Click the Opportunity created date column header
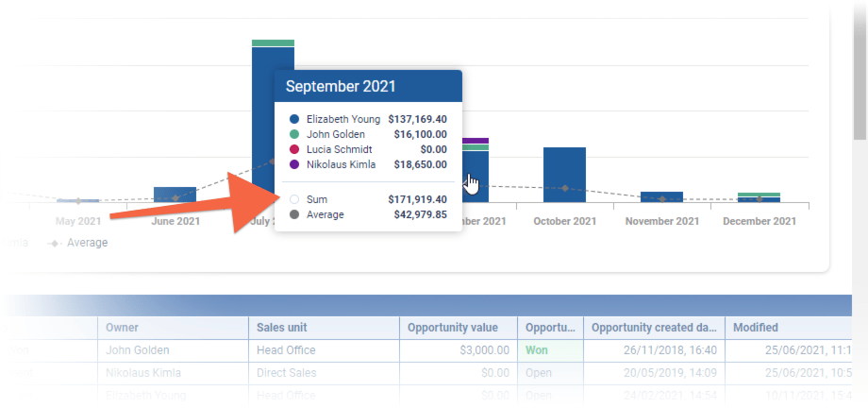Image resolution: width=868 pixels, height=408 pixels. click(x=653, y=328)
